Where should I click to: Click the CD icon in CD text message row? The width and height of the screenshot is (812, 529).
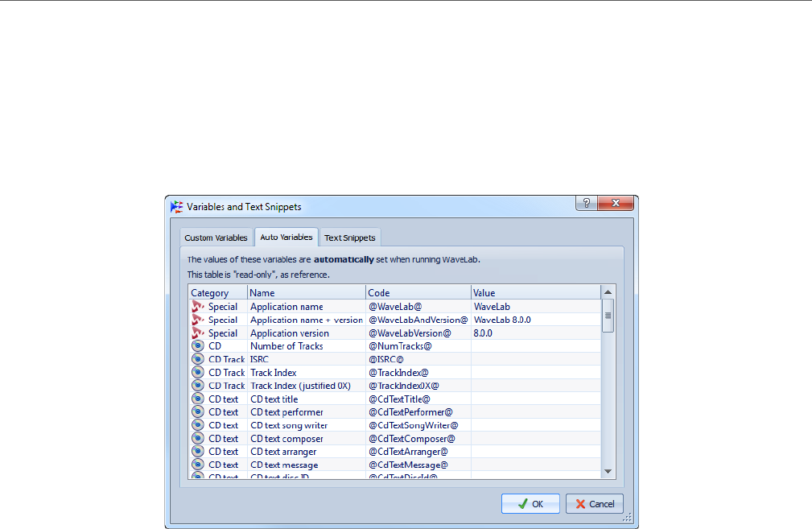tap(198, 465)
